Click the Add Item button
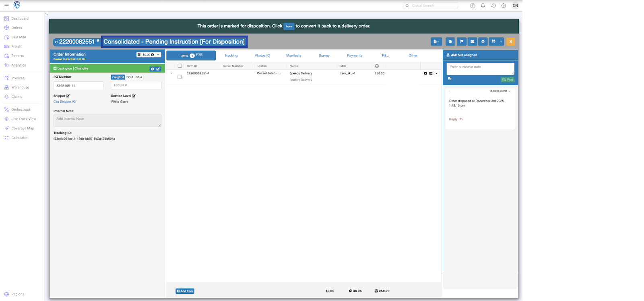This screenshot has width=644, height=301. [185, 291]
